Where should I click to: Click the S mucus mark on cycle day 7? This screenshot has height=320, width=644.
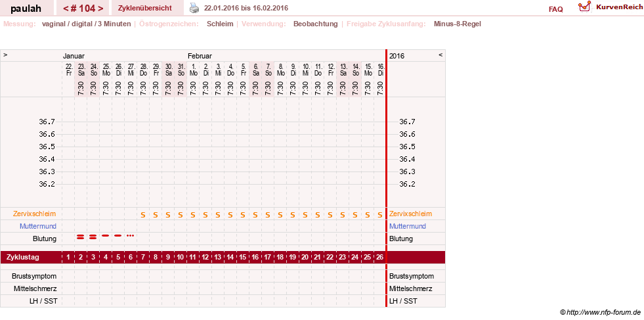[x=143, y=215]
